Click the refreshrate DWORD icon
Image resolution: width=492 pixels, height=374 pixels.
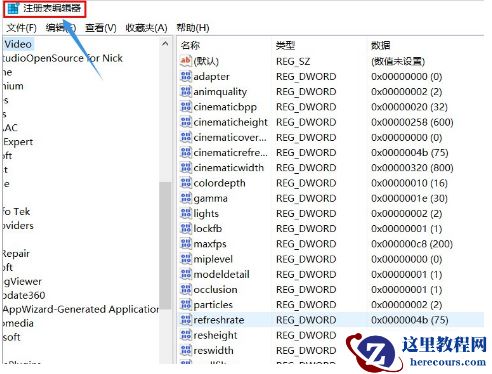pos(186,320)
